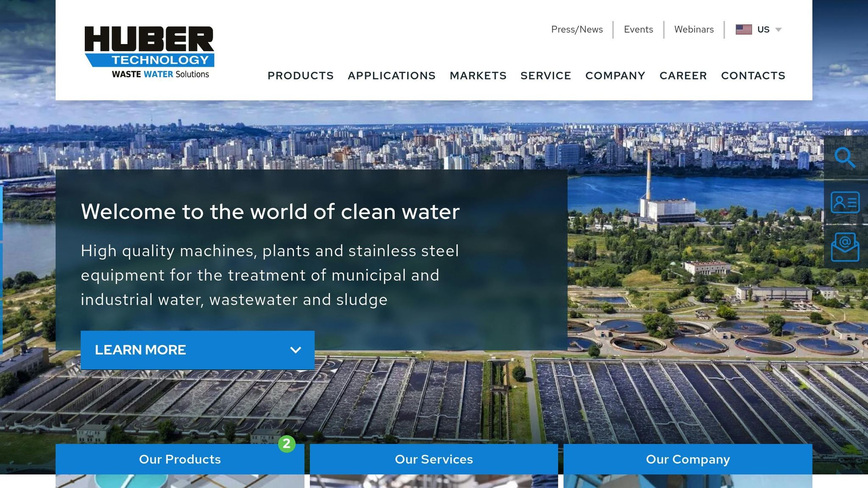This screenshot has width=868, height=488.
Task: Click the green badge numbered 2
Action: tap(287, 444)
